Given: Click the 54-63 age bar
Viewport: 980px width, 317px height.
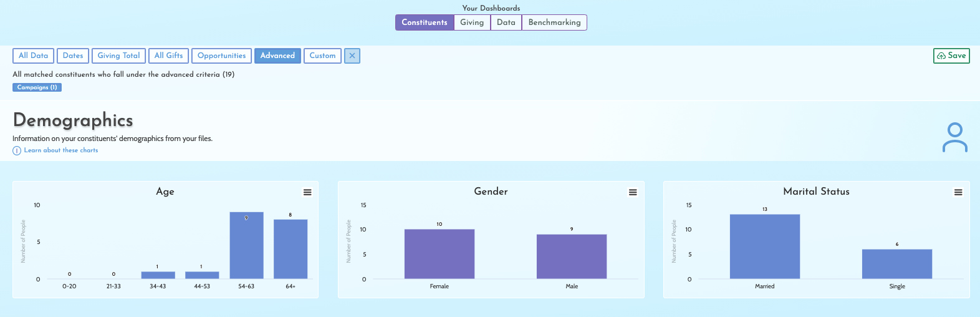Looking at the screenshot, I should tap(246, 245).
